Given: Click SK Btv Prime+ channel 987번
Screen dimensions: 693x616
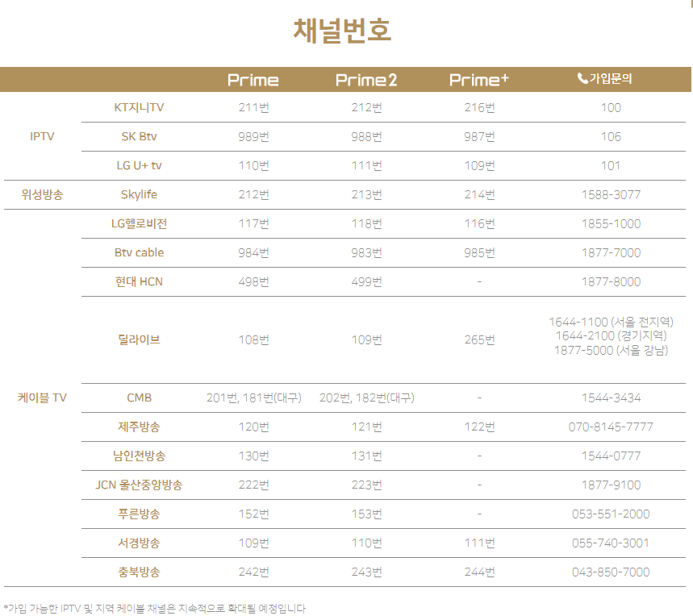Looking at the screenshot, I should pyautogui.click(x=479, y=137).
